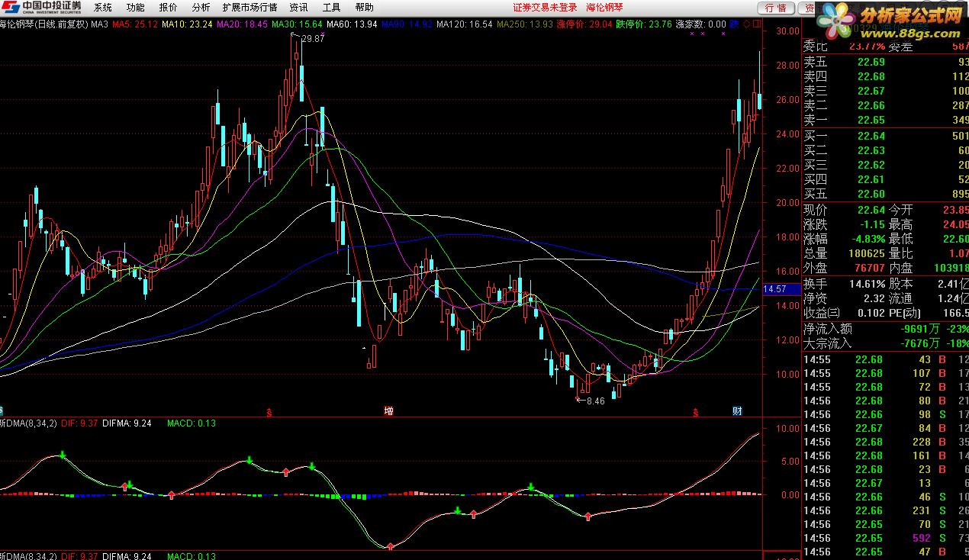Open the 工具 menu
This screenshot has height=560, width=969.
click(331, 8)
